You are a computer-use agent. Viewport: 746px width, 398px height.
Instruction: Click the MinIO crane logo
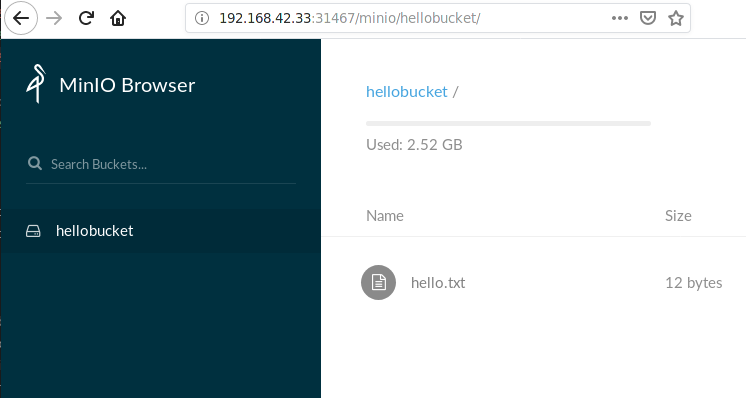coord(36,84)
